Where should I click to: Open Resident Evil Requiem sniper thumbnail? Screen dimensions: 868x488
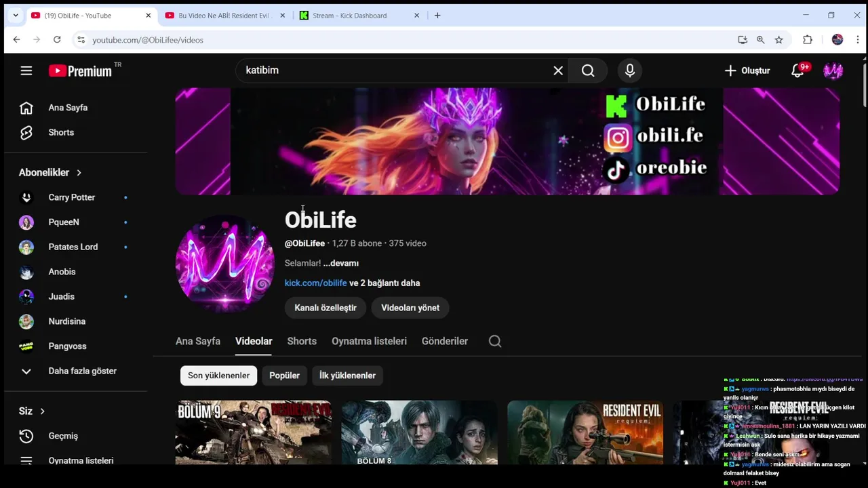click(585, 432)
